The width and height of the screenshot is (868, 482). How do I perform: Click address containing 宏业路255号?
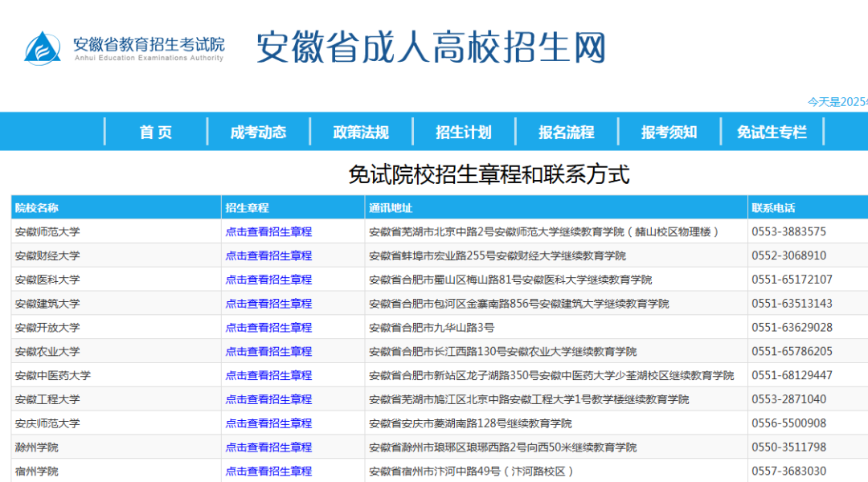click(497, 255)
